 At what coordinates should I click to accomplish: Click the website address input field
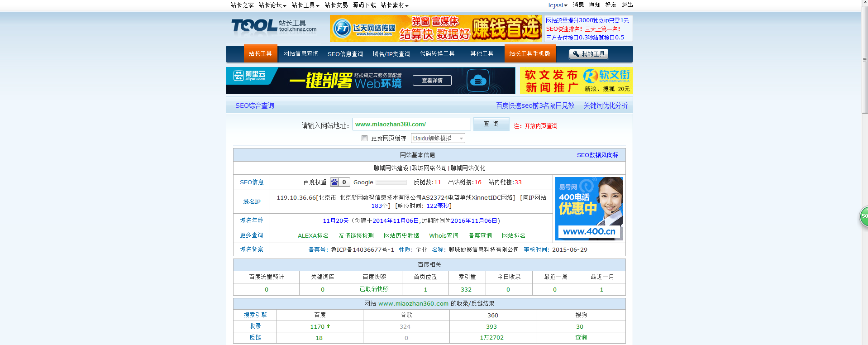(x=411, y=125)
